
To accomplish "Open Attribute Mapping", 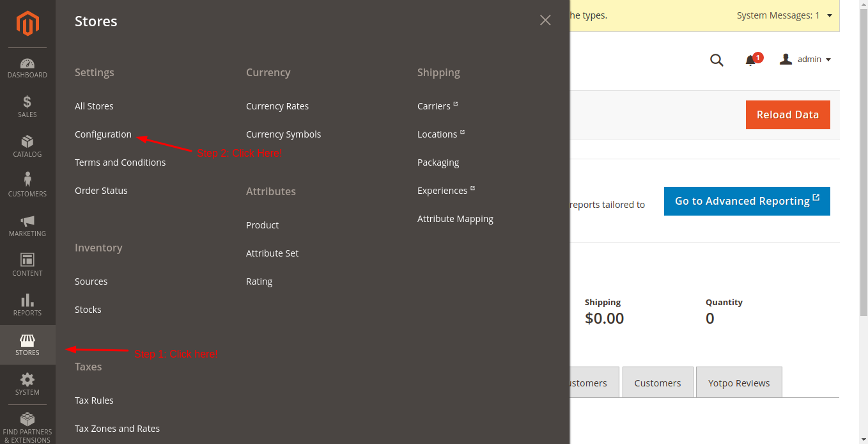I will tap(455, 219).
